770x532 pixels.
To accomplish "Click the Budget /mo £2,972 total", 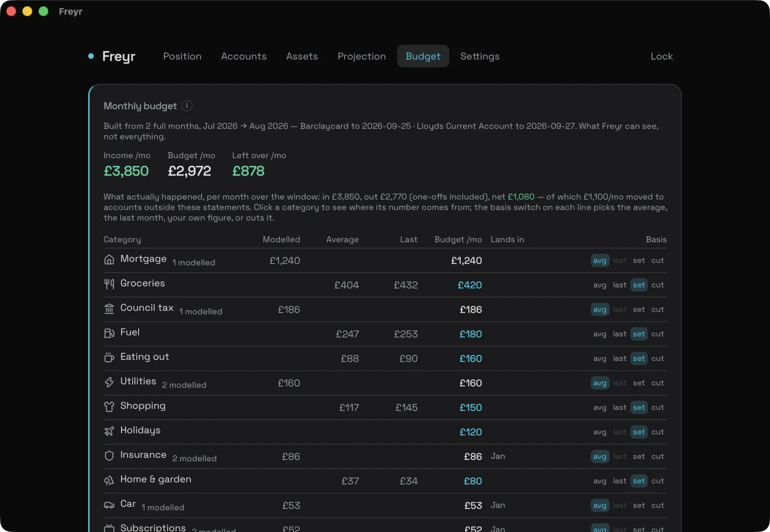I will tap(190, 171).
